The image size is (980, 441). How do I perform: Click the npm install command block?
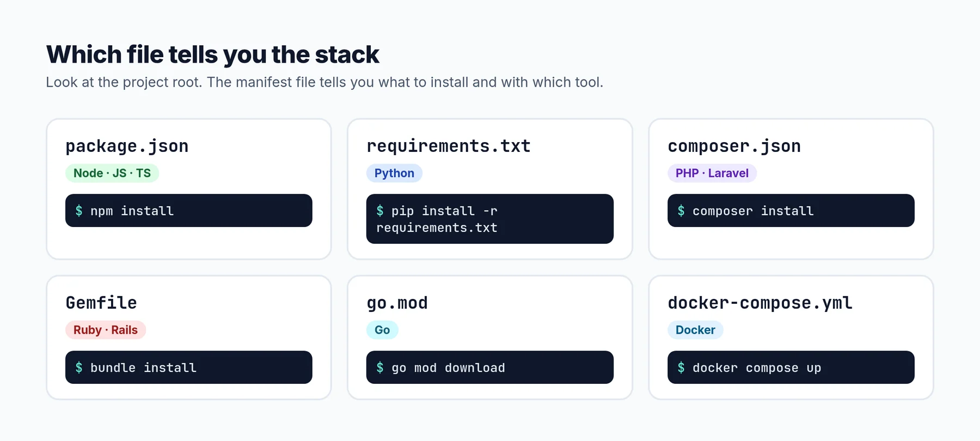[x=189, y=211]
